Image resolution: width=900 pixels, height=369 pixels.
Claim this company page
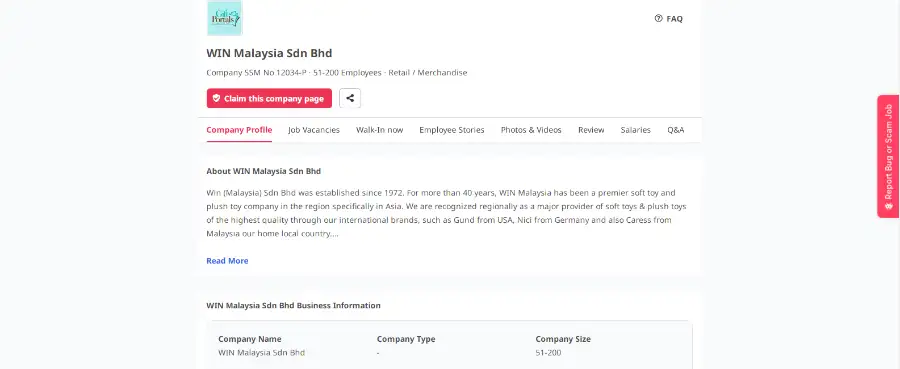pyautogui.click(x=269, y=98)
